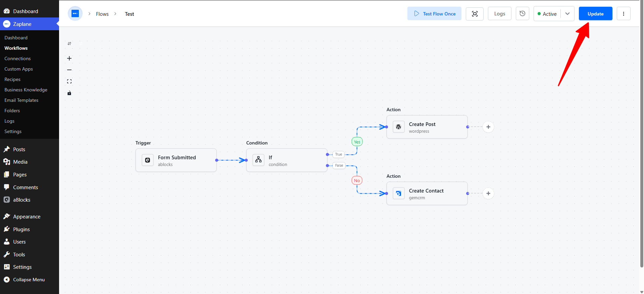
Task: Click the condition branch icon in If node
Action: pyautogui.click(x=258, y=160)
